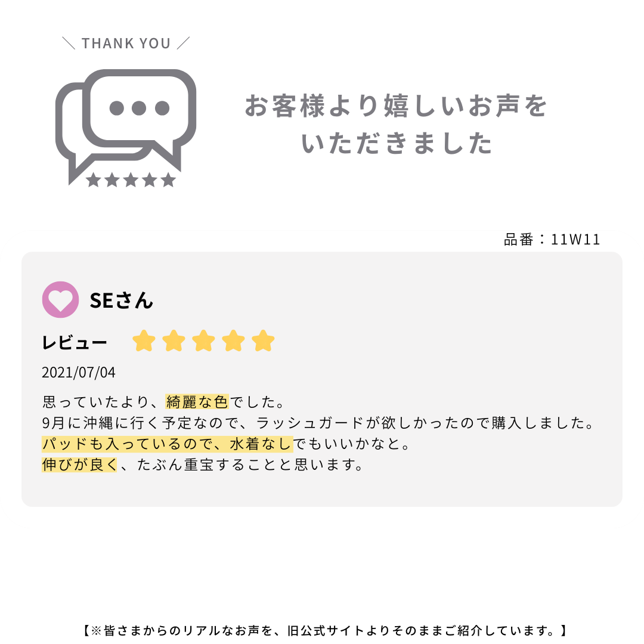Screen dimensions: 644x644
Task: Click the first yellow review star
Action: click(x=144, y=342)
